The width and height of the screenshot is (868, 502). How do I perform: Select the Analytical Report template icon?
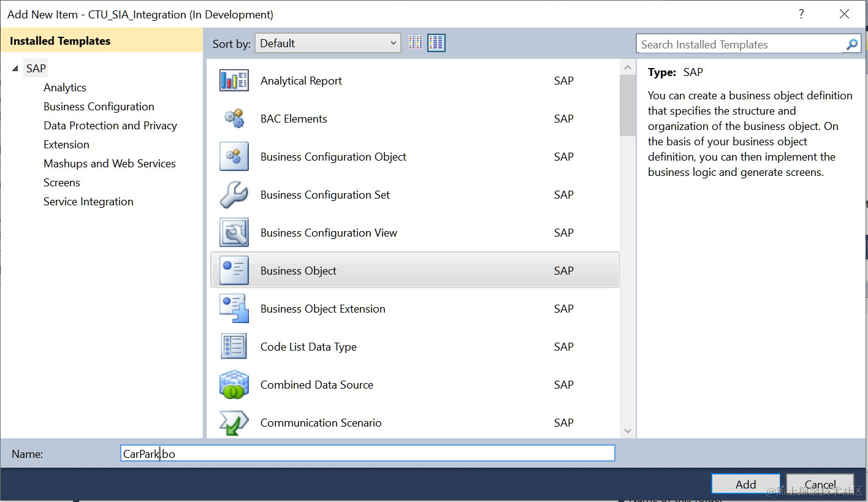tap(234, 80)
